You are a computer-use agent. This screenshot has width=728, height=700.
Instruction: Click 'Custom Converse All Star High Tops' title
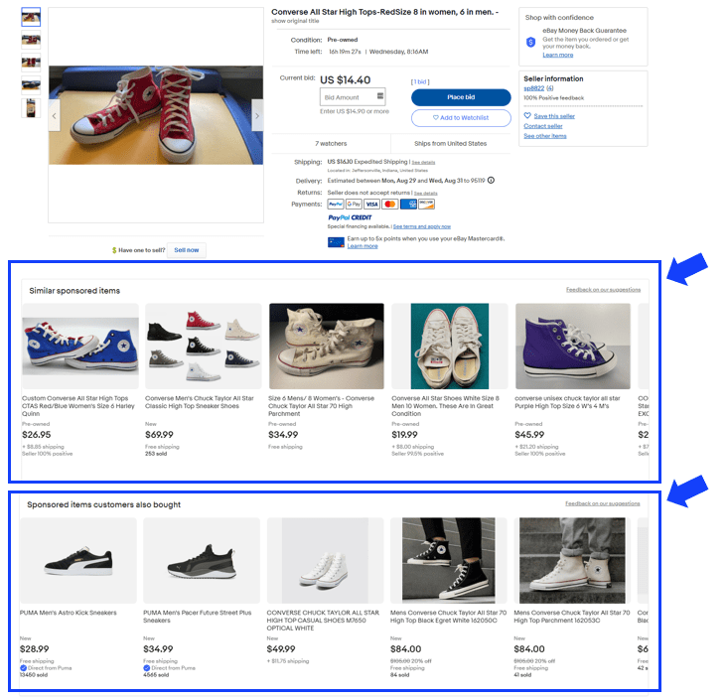[x=78, y=406]
